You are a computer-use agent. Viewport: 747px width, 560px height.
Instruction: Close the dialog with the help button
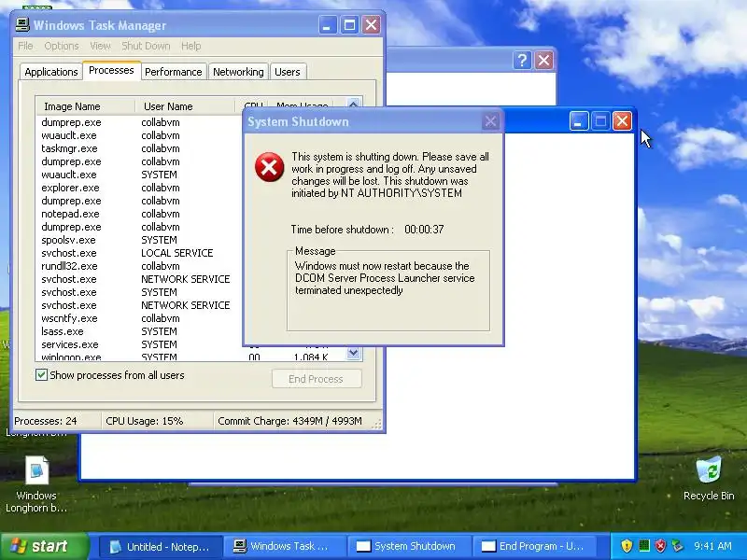(543, 61)
